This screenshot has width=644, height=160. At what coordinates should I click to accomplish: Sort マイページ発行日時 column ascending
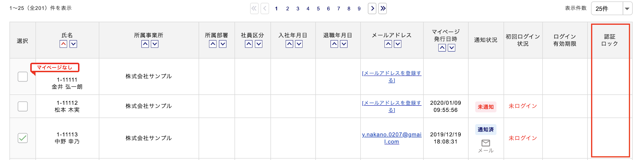(x=442, y=48)
